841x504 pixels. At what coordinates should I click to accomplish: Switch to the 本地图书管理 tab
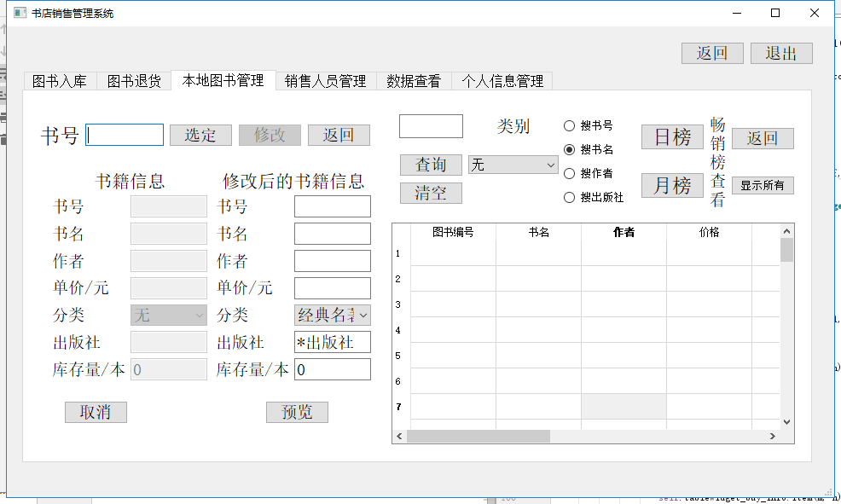click(x=223, y=80)
